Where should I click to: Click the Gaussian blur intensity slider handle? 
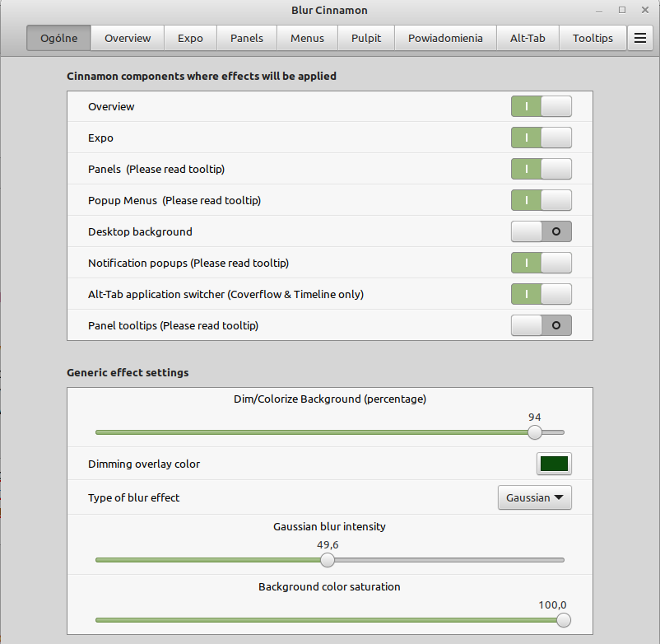coord(328,560)
